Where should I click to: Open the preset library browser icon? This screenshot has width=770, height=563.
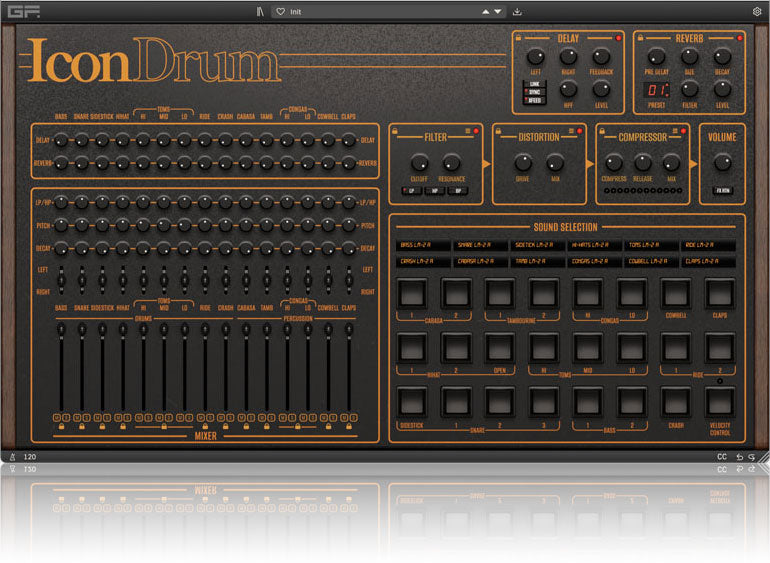(x=260, y=11)
